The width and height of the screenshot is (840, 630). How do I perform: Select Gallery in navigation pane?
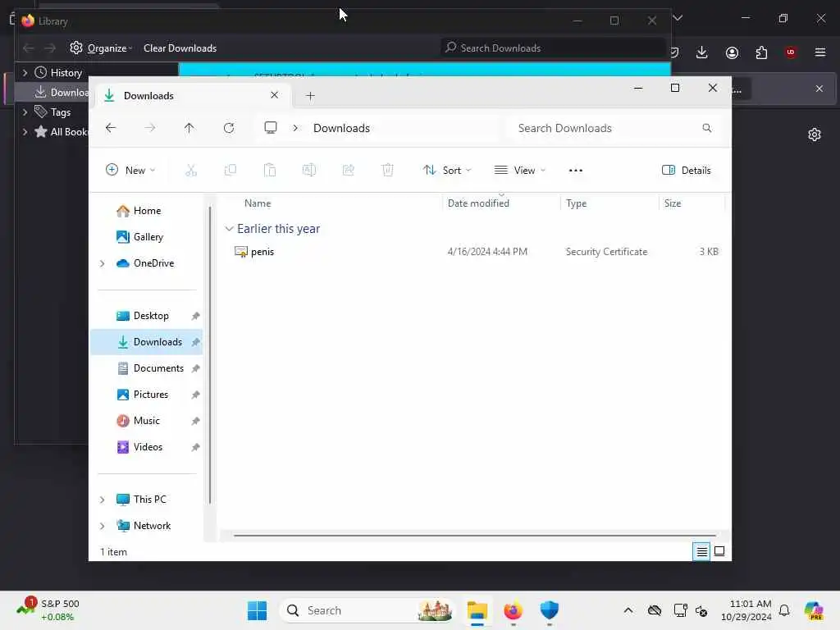[x=147, y=237]
